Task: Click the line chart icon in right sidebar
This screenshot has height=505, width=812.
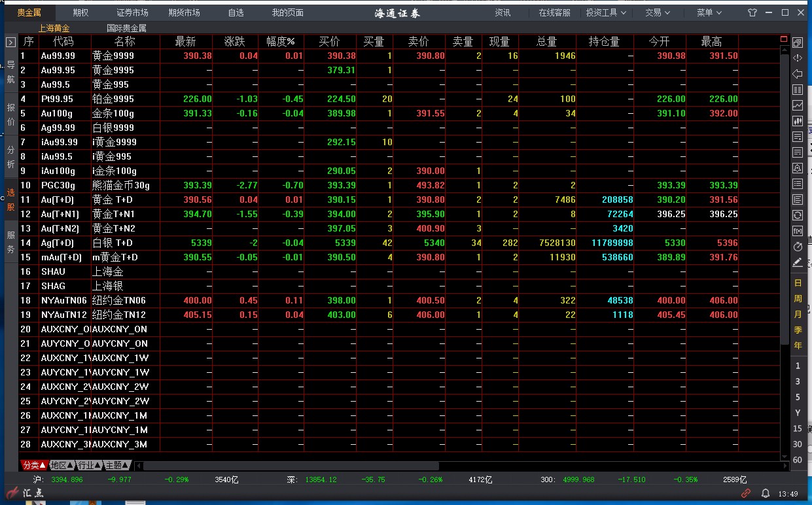Action: [x=797, y=105]
